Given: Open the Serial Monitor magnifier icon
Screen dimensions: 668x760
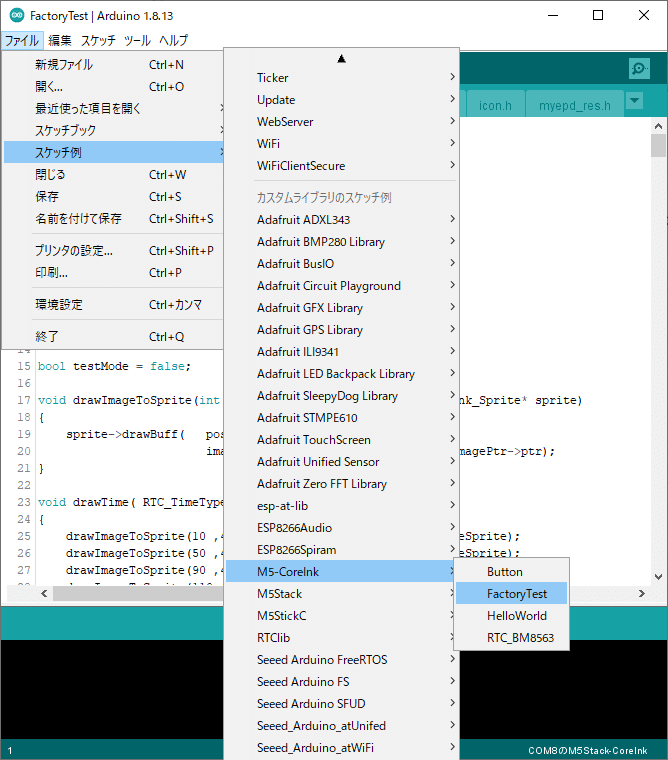Looking at the screenshot, I should [x=639, y=68].
